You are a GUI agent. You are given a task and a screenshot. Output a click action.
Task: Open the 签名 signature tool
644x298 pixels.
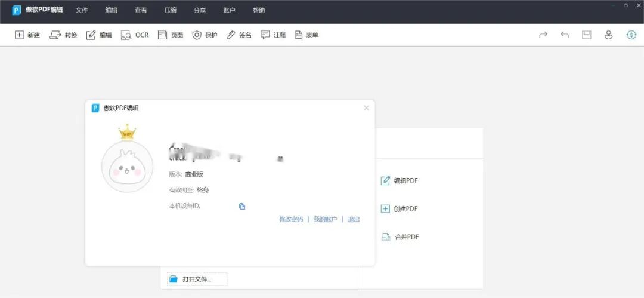click(x=239, y=35)
